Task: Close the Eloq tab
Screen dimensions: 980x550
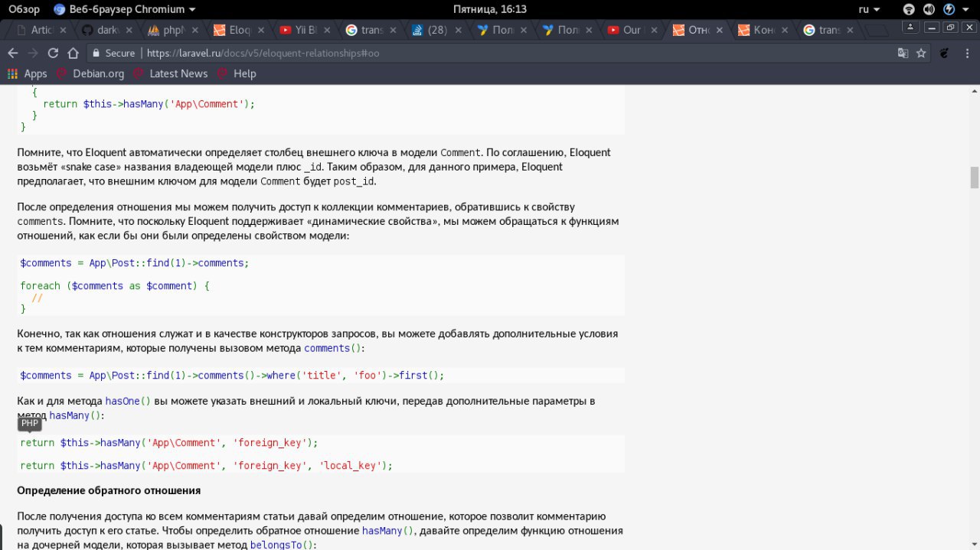Action: coord(261,31)
